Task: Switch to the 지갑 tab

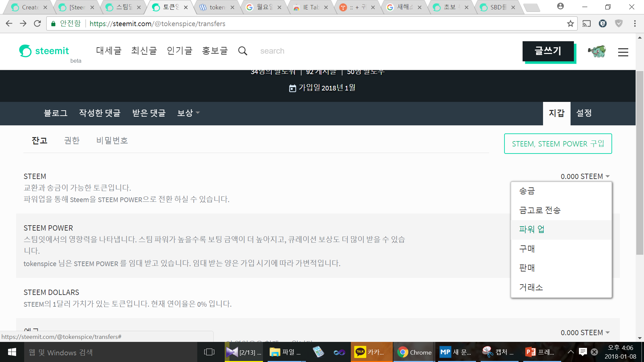Action: pos(557,113)
